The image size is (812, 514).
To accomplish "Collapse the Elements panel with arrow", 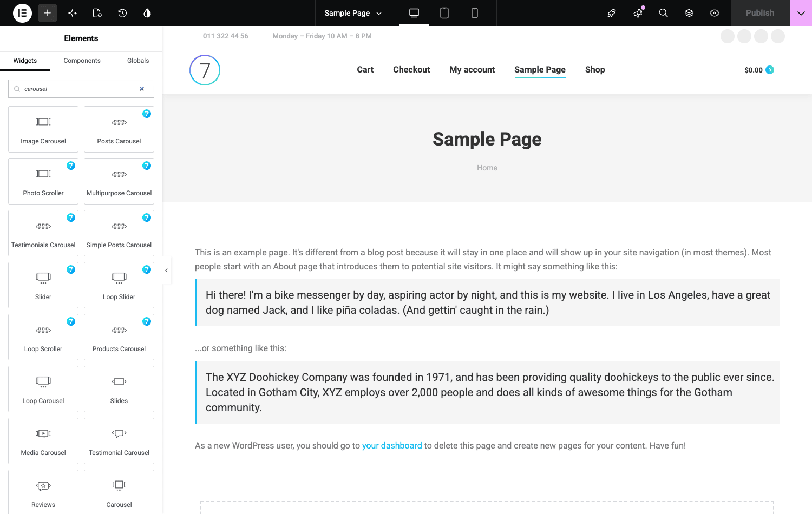I will click(166, 270).
